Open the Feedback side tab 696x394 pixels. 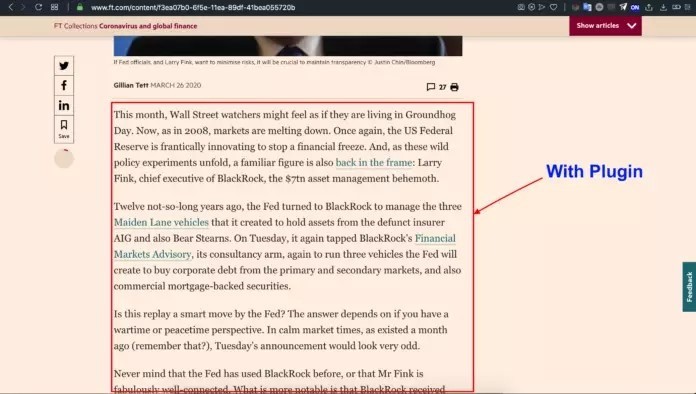coord(689,287)
